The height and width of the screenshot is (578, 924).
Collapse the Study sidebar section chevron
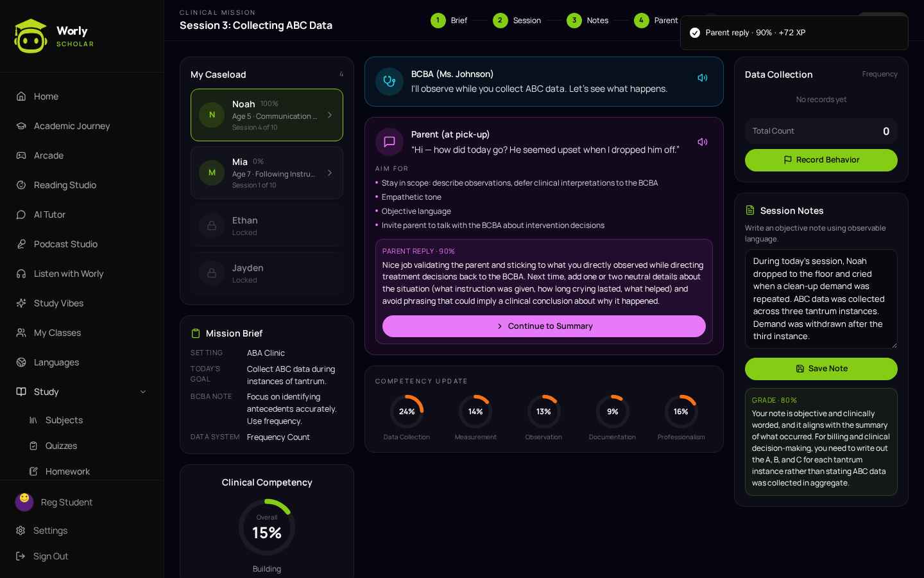click(x=143, y=392)
